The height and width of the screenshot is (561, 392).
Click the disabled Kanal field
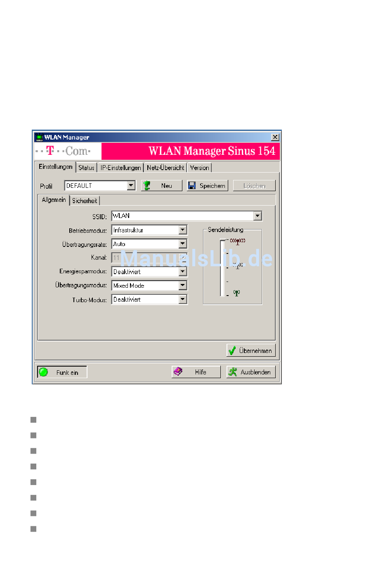149,258
